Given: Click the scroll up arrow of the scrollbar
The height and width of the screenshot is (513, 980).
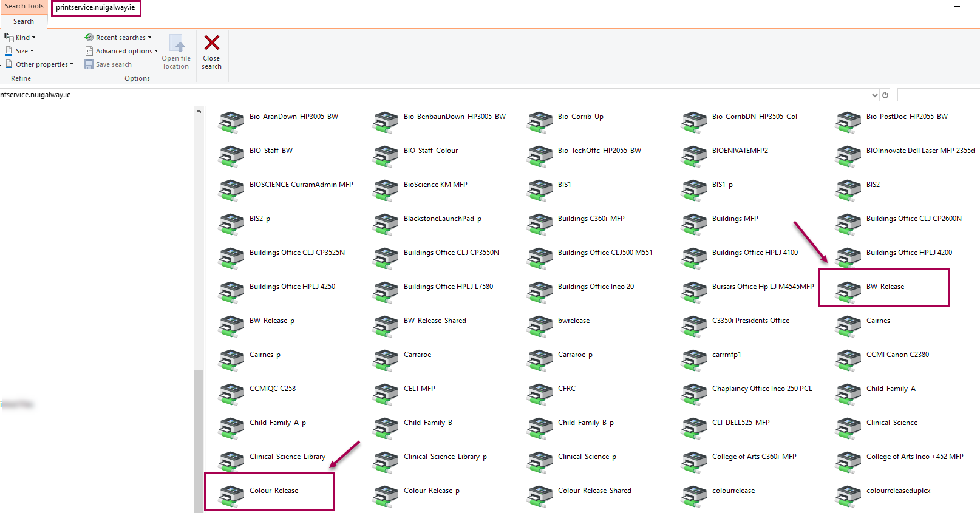Looking at the screenshot, I should click(x=199, y=111).
